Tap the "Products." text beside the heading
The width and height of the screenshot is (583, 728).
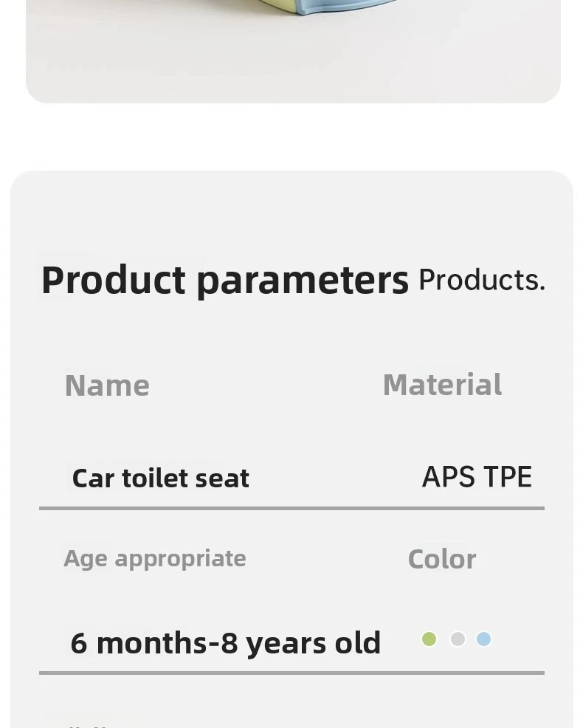click(481, 281)
